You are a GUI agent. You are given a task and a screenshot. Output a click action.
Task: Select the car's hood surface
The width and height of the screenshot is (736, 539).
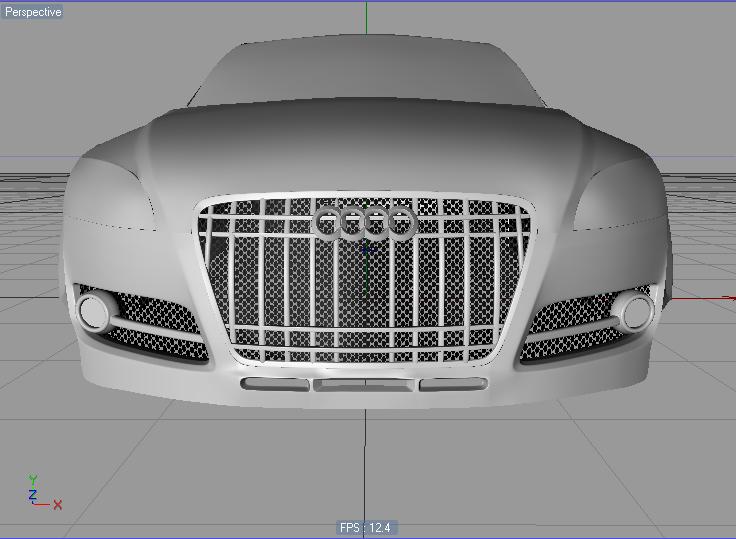365,146
